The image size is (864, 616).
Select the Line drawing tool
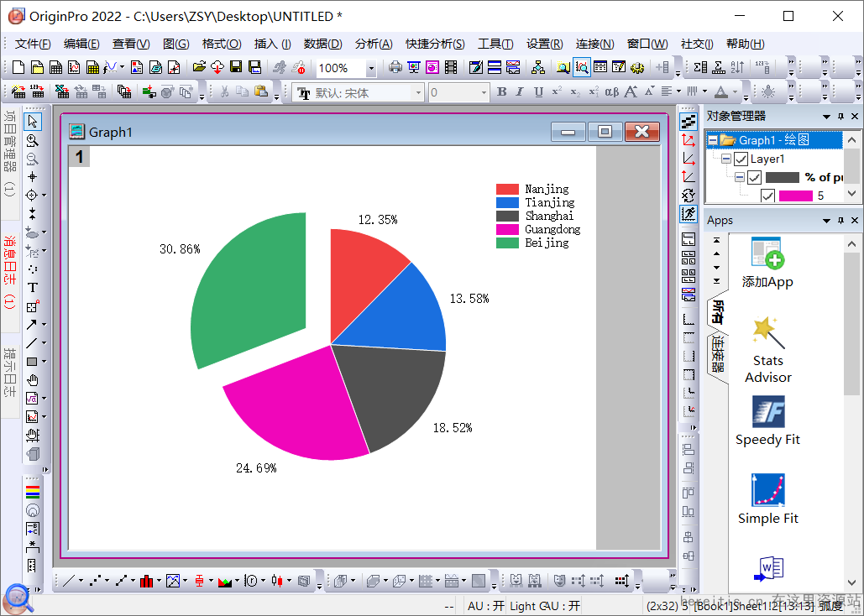point(32,343)
